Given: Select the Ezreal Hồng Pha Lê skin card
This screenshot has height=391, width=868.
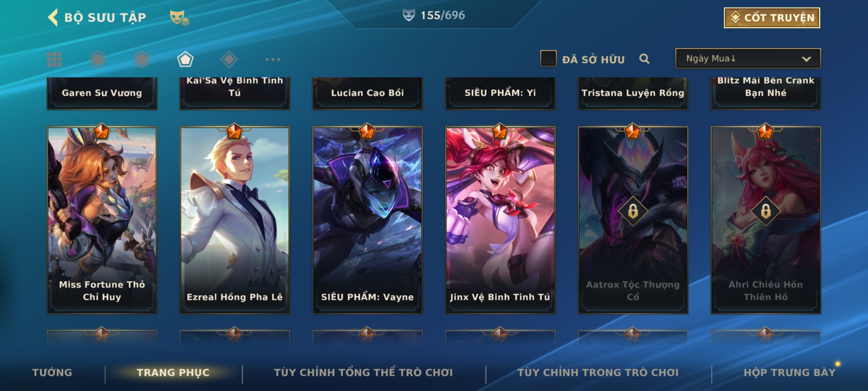Looking at the screenshot, I should [x=235, y=220].
